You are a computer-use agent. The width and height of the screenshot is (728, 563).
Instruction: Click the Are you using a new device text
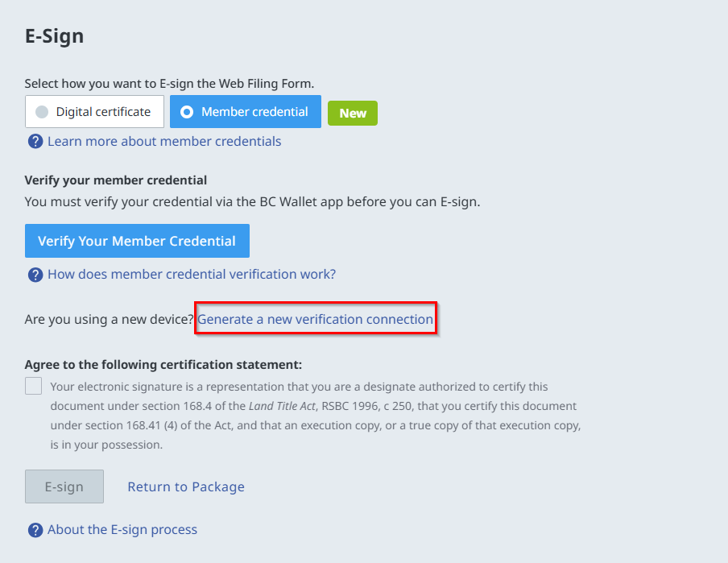pos(110,320)
